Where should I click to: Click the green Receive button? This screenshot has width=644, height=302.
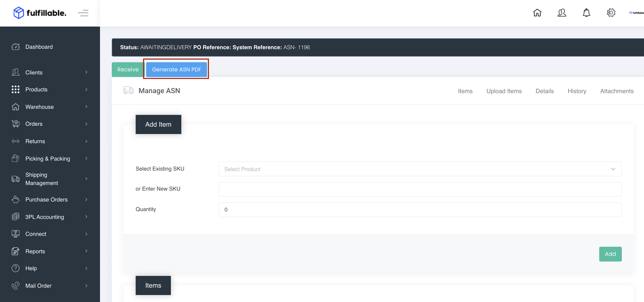128,69
